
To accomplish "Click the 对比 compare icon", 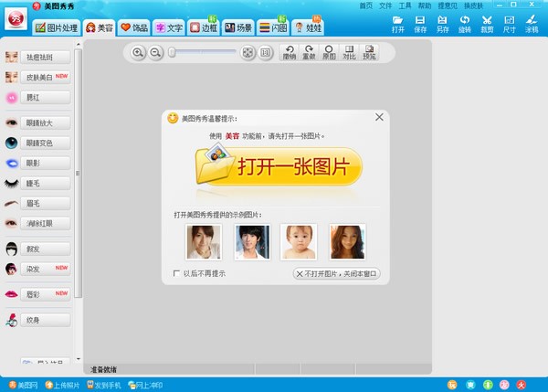I will click(348, 52).
